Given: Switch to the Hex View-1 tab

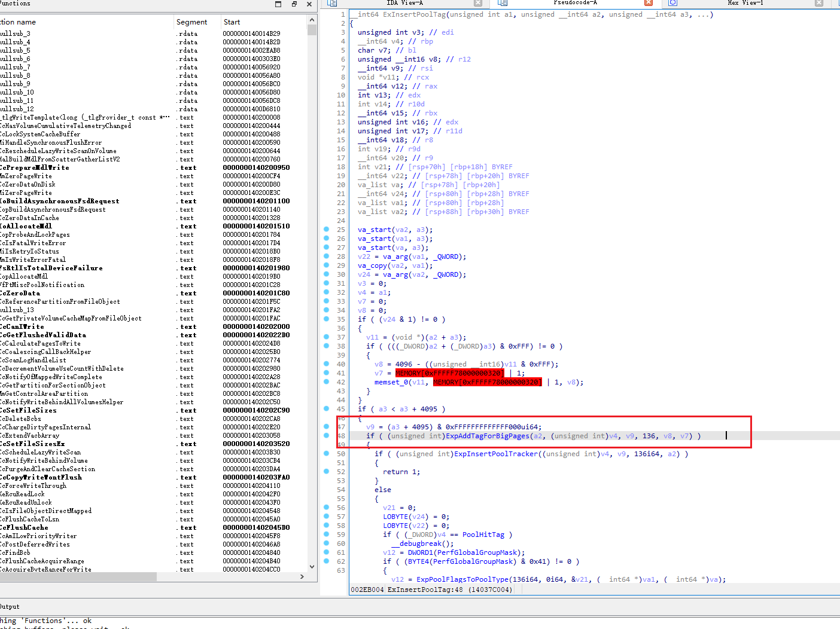Looking at the screenshot, I should (x=745, y=3).
